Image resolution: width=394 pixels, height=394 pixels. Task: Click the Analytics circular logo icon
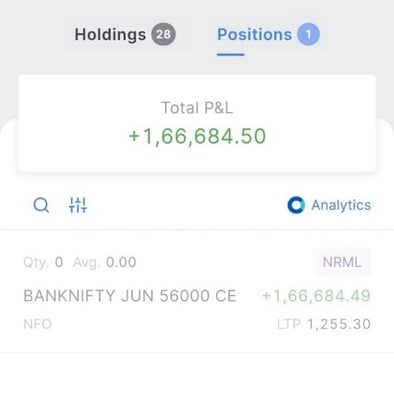296,205
